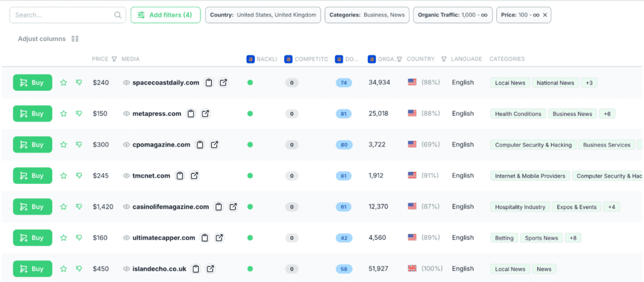Click the tmcnet.com domain name
This screenshot has width=644, height=282.
[151, 176]
